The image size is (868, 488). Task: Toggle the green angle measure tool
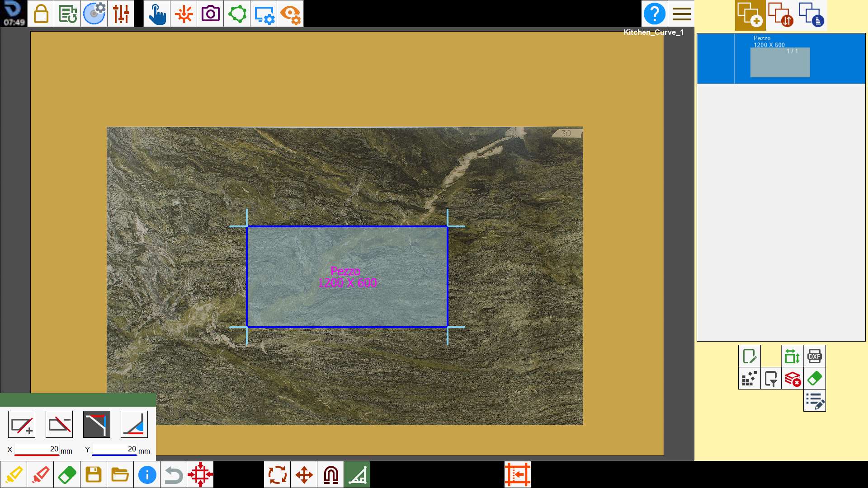click(357, 474)
